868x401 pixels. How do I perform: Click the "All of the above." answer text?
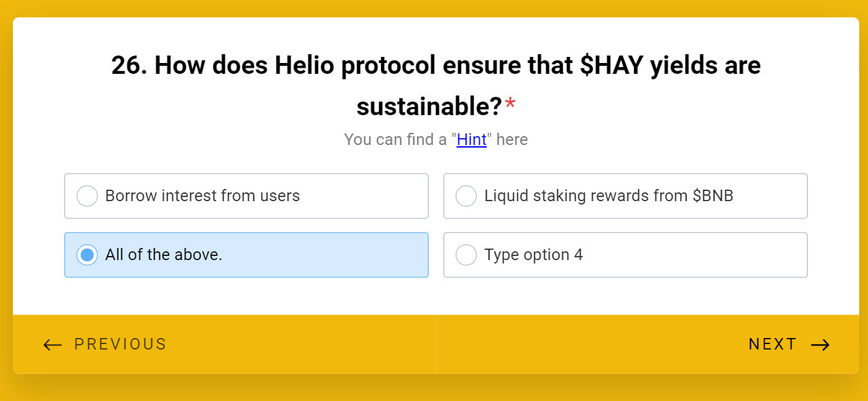(x=163, y=255)
